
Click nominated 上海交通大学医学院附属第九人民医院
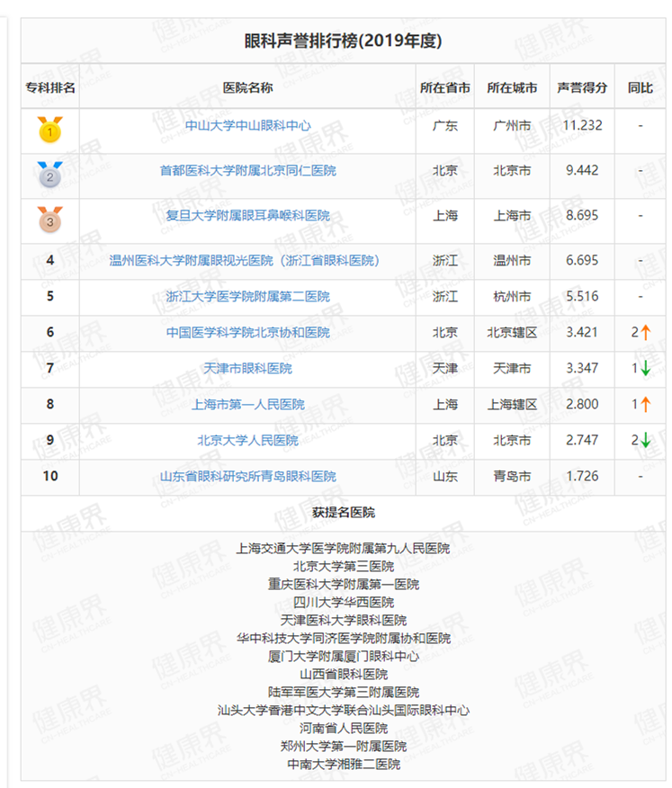344,549
